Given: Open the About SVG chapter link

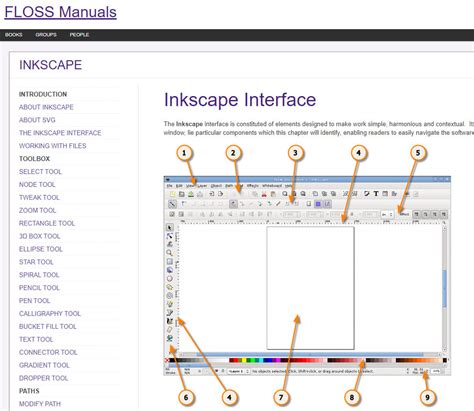Looking at the screenshot, I should tap(37, 120).
